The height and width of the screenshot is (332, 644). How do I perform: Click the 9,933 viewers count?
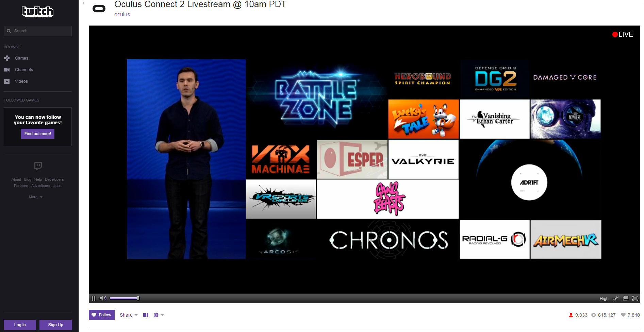coord(581,315)
